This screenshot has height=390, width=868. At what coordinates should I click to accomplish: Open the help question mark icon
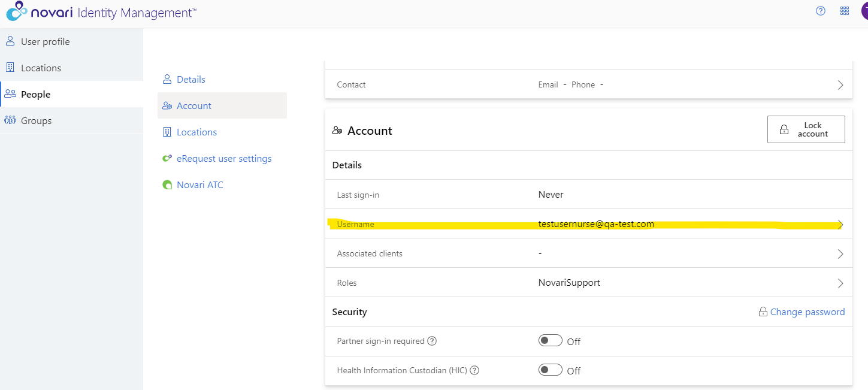[821, 11]
